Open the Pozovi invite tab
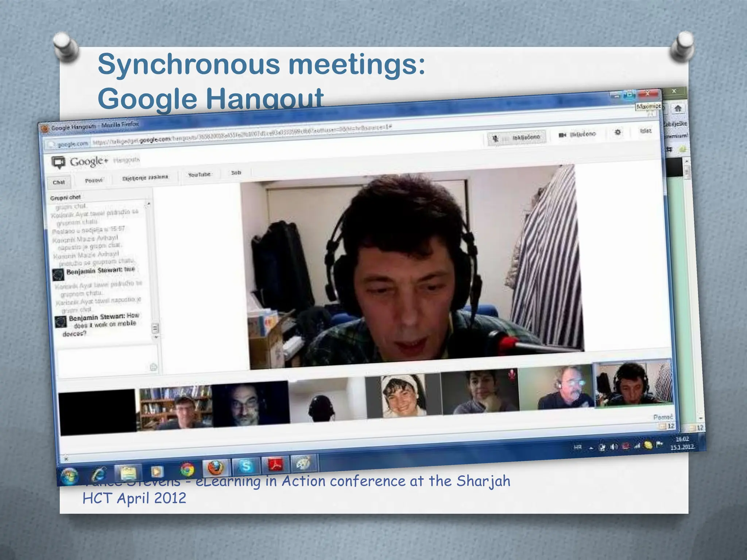 [94, 180]
